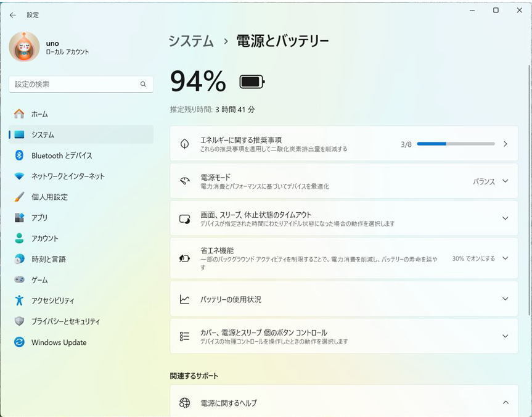
Task: Select システム in the sidebar
Action: coord(81,134)
